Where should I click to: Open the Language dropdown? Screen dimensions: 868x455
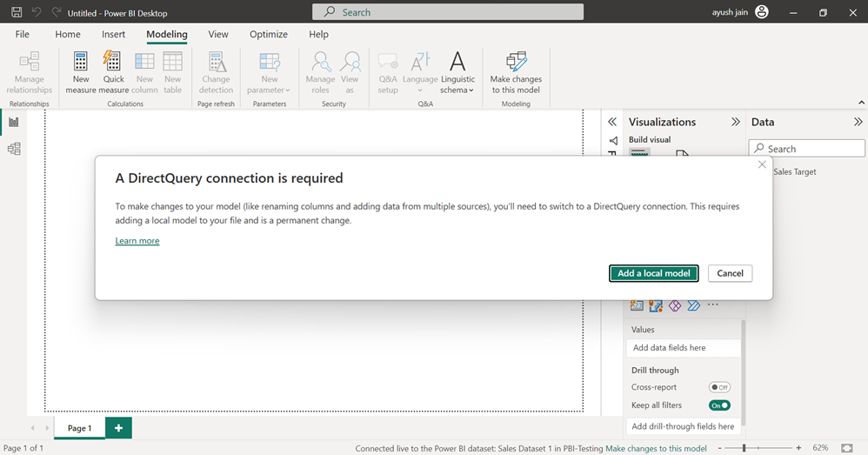420,73
